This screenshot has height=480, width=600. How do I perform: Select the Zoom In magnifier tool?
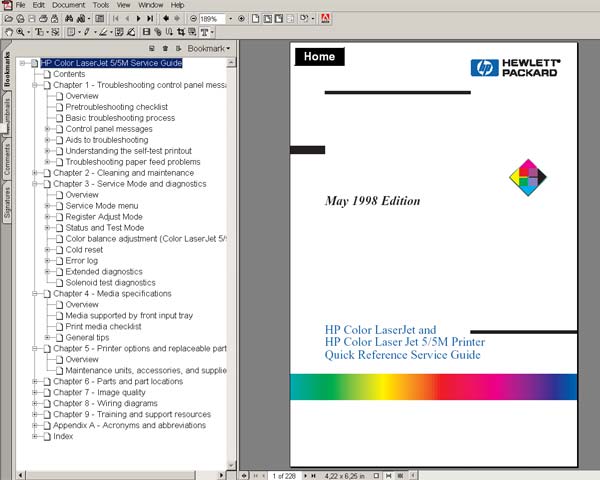[20, 33]
